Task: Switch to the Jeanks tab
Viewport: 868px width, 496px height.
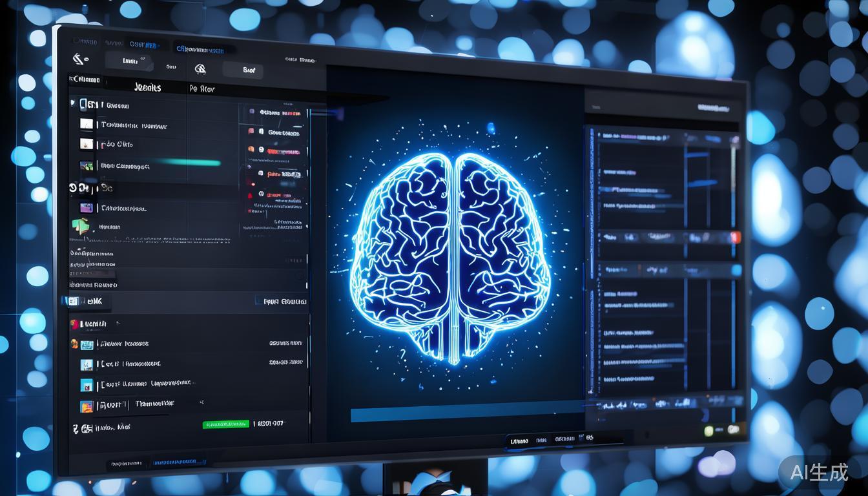Action: click(x=147, y=87)
